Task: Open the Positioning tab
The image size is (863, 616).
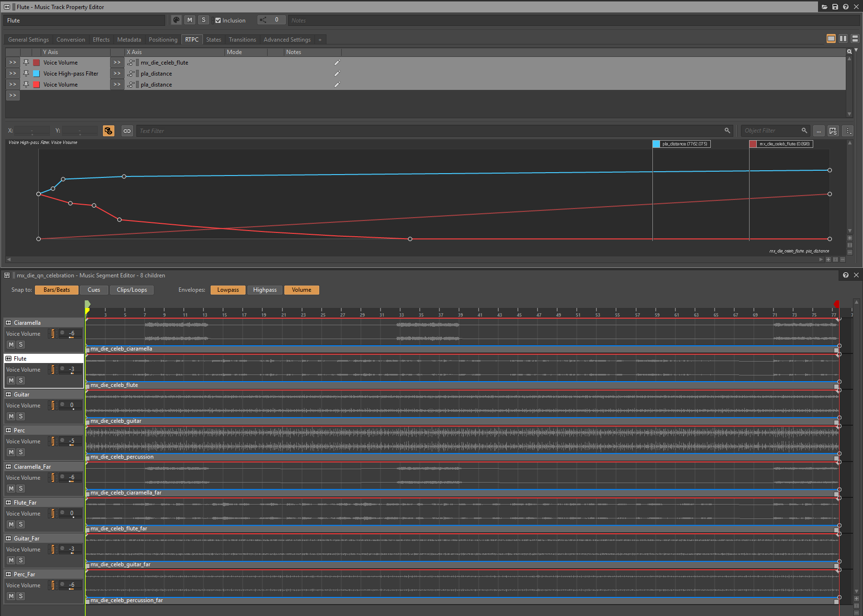Action: [163, 40]
